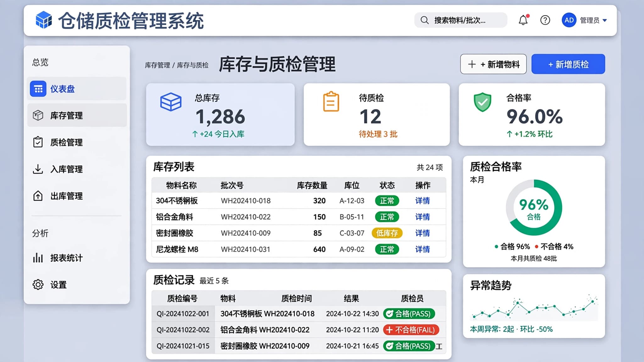Click the 总库存 cube card icon
Viewport: 644px width, 362px height.
point(171,102)
